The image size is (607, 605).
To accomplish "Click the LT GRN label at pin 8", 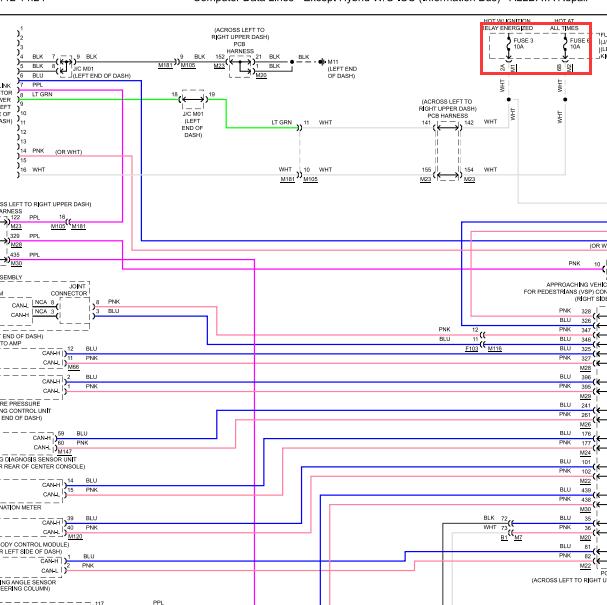I will [42, 94].
